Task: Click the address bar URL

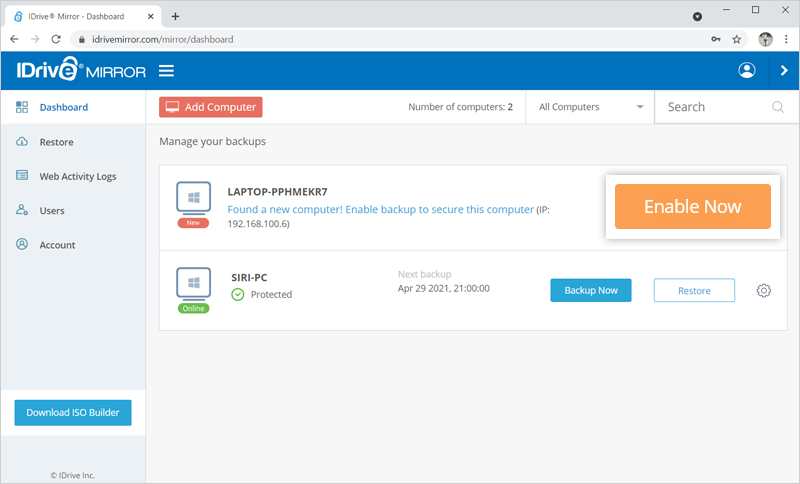Action: pos(163,39)
